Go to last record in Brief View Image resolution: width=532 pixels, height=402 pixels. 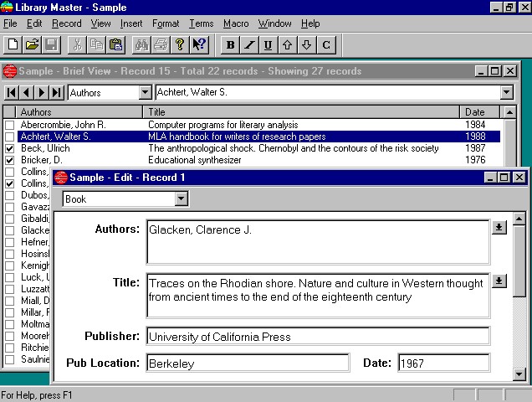(56, 92)
